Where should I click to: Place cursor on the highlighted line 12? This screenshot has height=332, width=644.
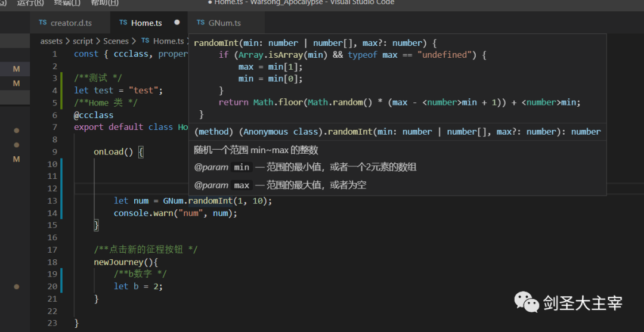(131, 188)
